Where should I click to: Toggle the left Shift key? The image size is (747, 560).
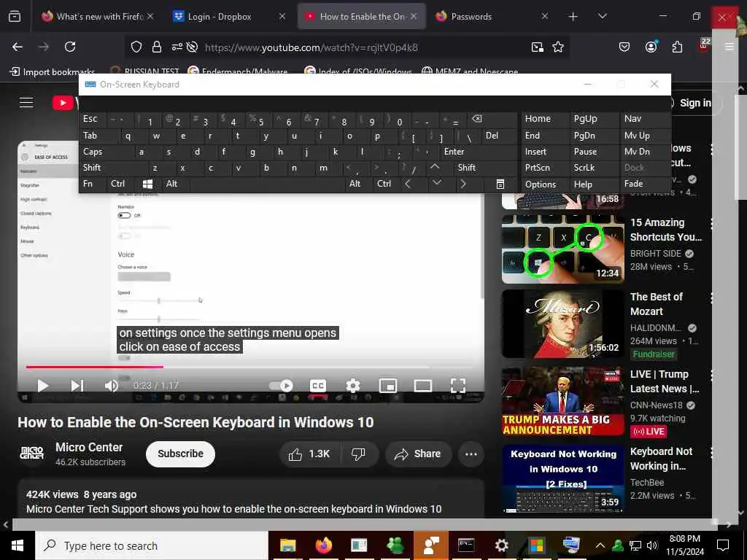click(x=113, y=168)
